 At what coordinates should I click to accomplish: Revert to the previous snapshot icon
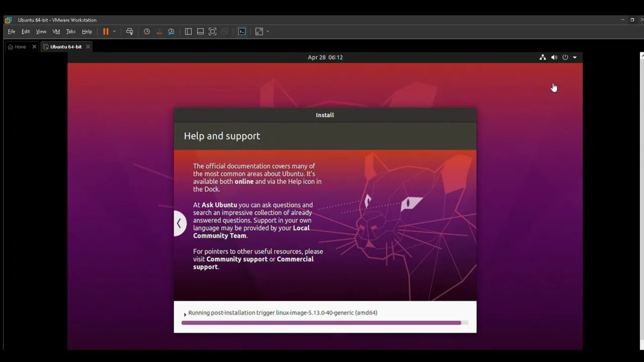tap(159, 31)
